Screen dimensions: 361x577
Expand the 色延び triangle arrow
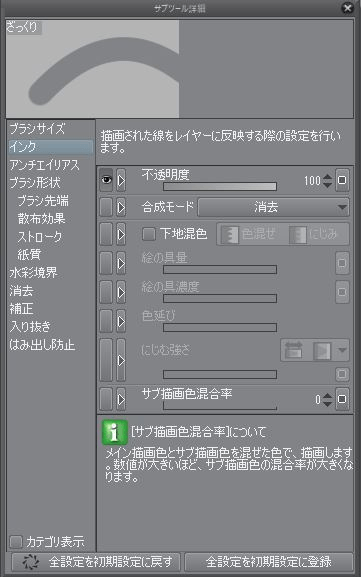click(121, 321)
